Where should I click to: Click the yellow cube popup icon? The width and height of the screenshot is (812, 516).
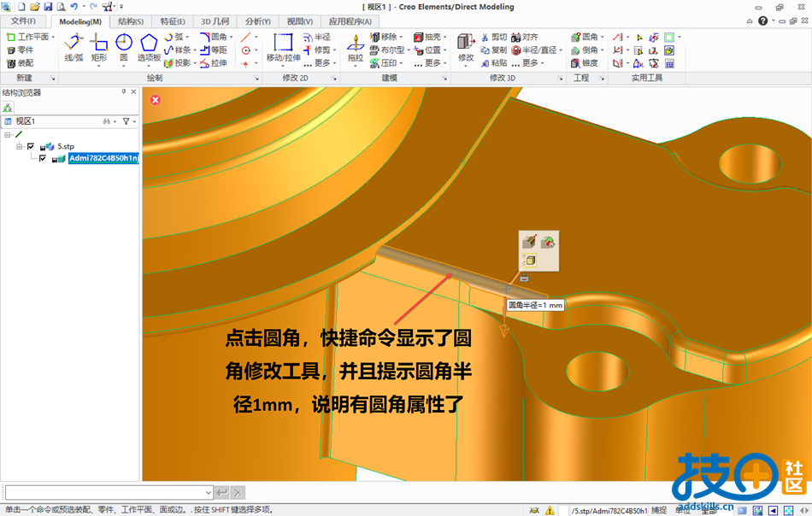click(529, 261)
